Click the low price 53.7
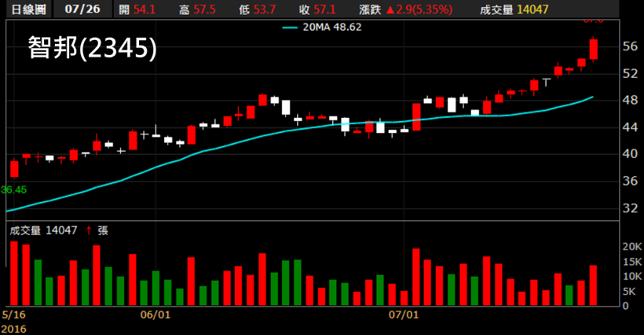The image size is (644, 335). (265, 9)
